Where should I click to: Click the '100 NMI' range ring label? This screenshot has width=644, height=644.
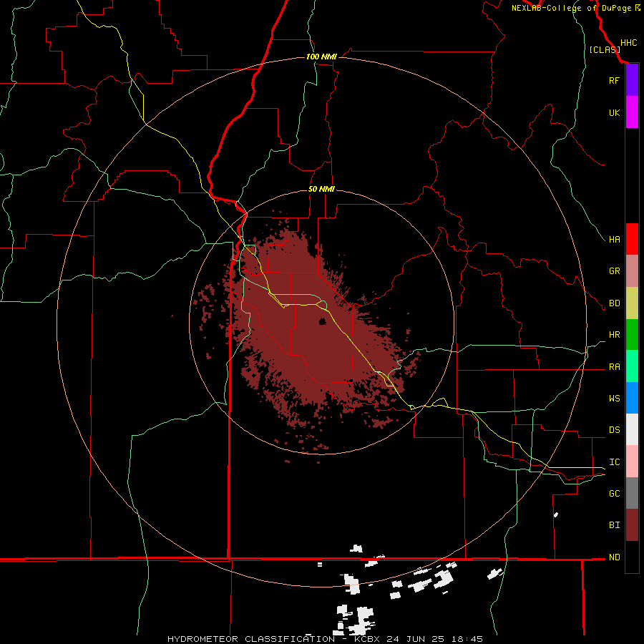321,57
